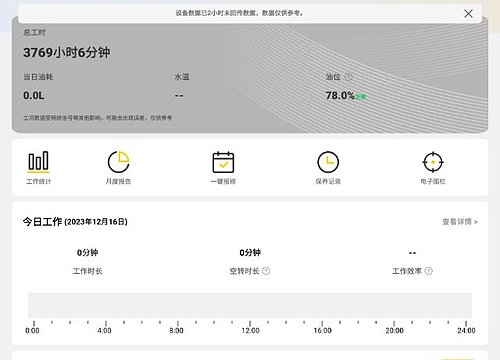Image resolution: width=500 pixels, height=360 pixels.
Task: Click the 今日工作 date heading
Action: [x=75, y=222]
